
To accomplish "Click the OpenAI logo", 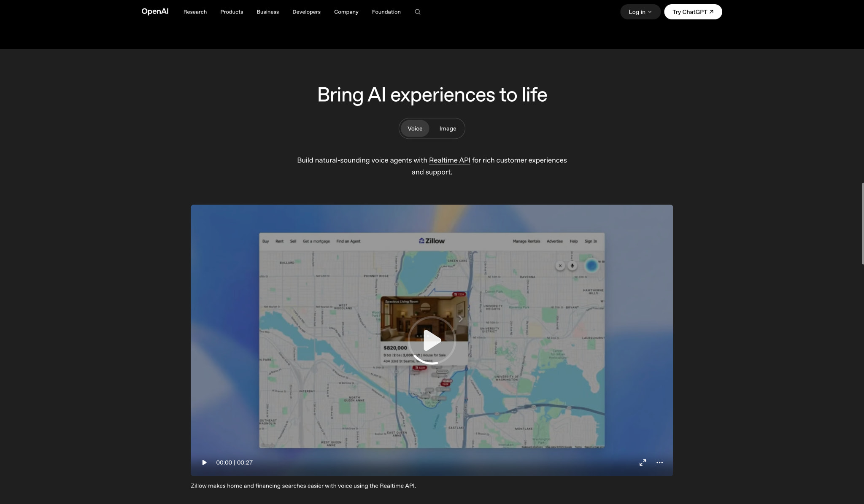I will pyautogui.click(x=155, y=11).
